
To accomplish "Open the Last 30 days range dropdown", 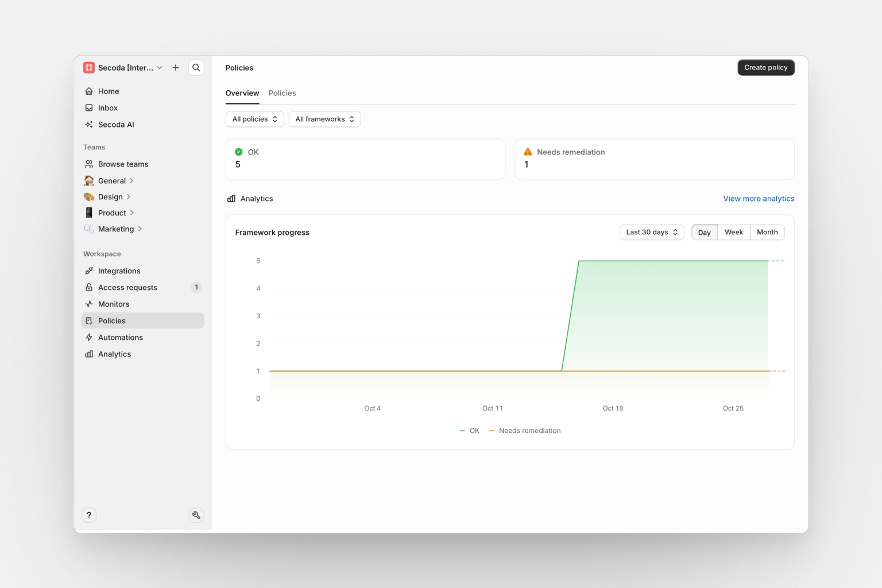I will point(652,233).
